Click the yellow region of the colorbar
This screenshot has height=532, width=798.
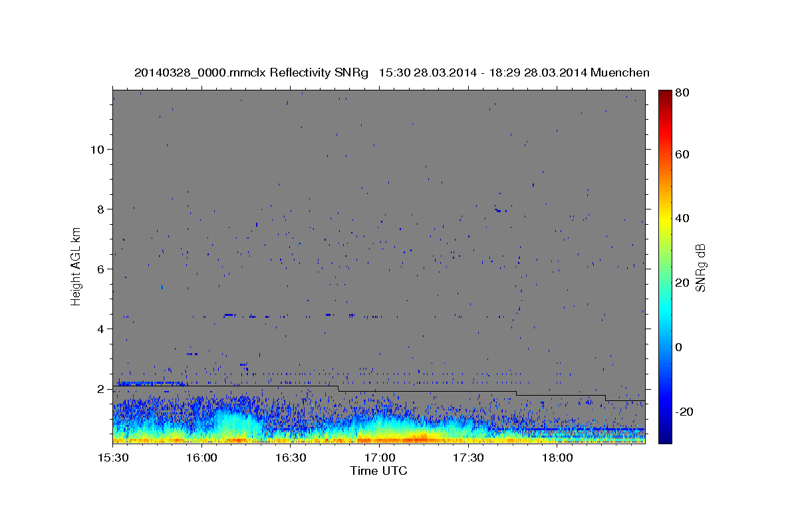(664, 219)
